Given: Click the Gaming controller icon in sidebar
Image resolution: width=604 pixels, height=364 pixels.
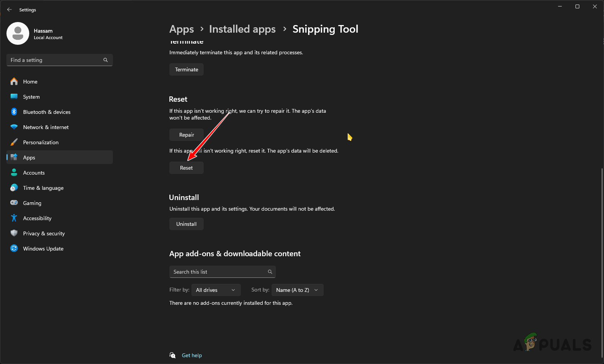Looking at the screenshot, I should pyautogui.click(x=14, y=203).
